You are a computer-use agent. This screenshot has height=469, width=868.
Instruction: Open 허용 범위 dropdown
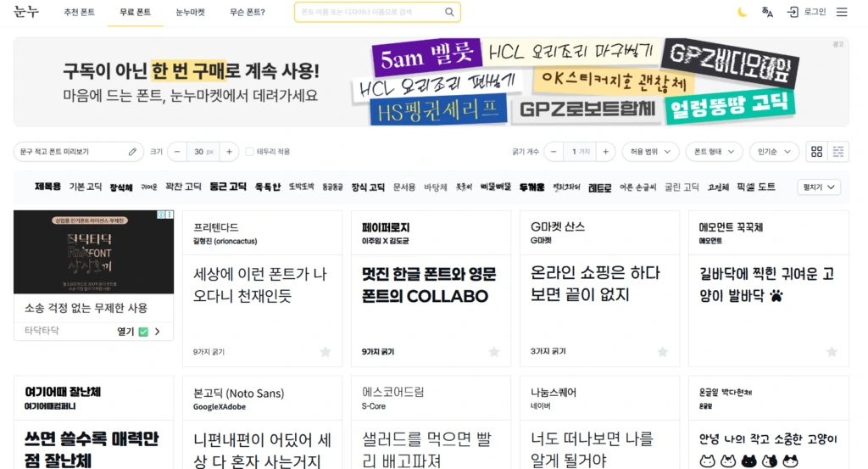coord(650,152)
